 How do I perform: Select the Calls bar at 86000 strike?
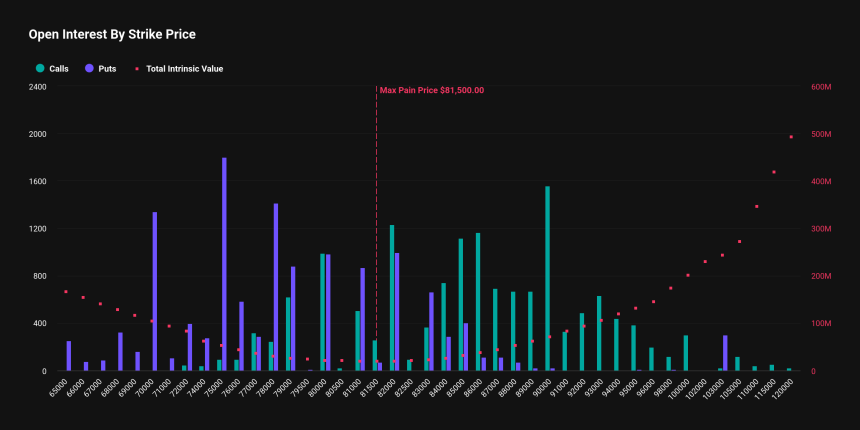point(478,301)
